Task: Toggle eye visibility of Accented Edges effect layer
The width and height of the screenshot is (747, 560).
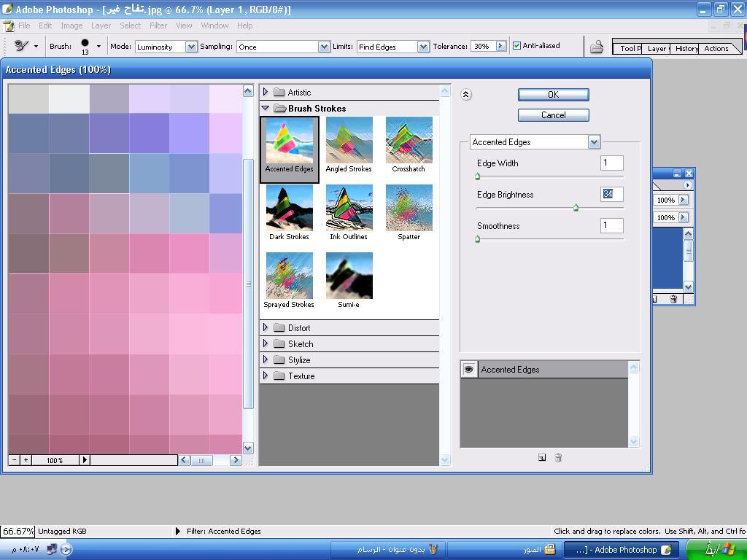Action: [468, 369]
